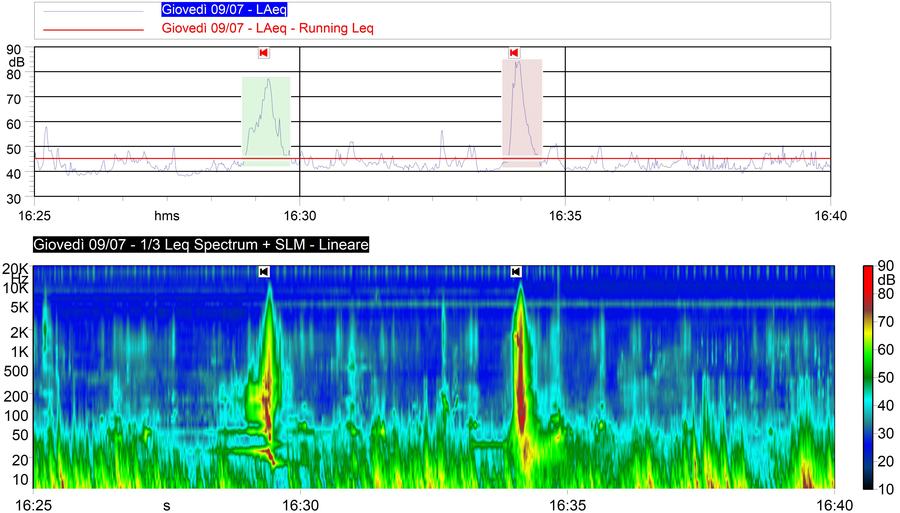Click the 16:30 label on upper time axis
This screenshot has width=900, height=513.
coord(300,216)
